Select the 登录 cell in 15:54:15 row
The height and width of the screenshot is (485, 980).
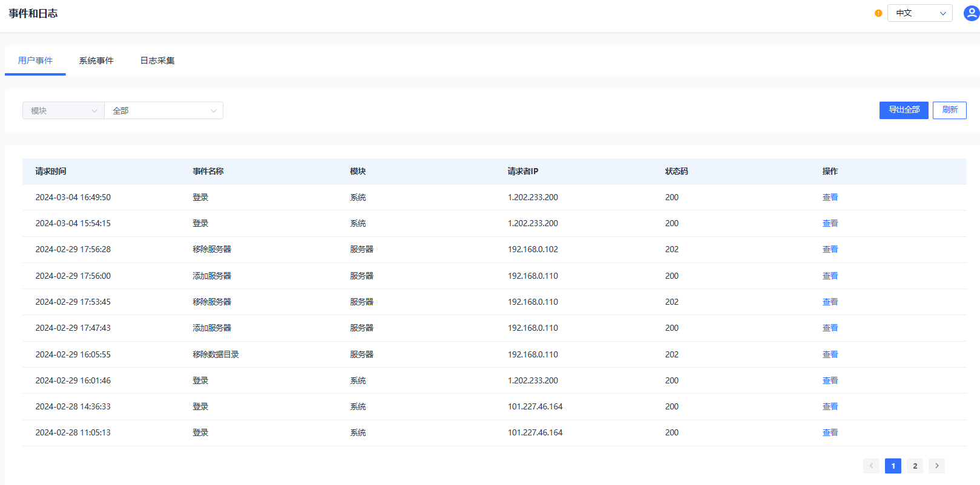pyautogui.click(x=200, y=223)
